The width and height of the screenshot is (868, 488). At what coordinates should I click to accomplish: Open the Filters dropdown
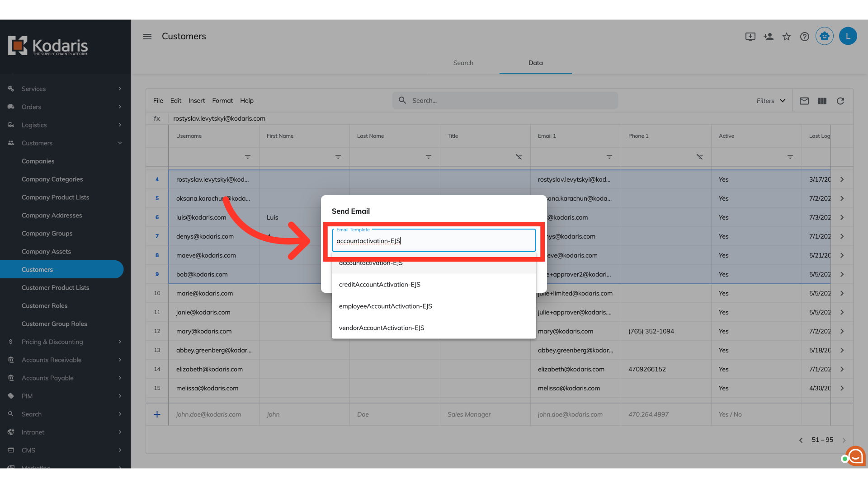pyautogui.click(x=771, y=101)
